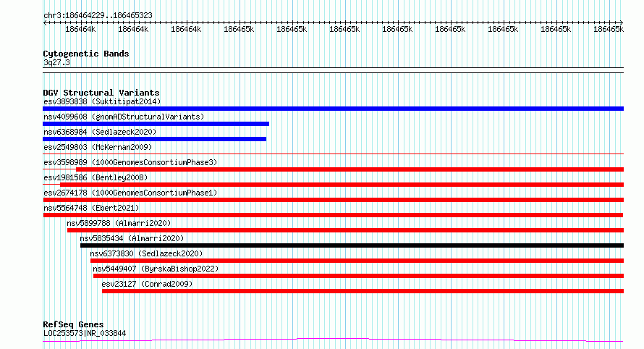Screen dimensions: 644x349
Task: Click the chr3:186464229..186465323 coordinates text
Action: coord(98,15)
